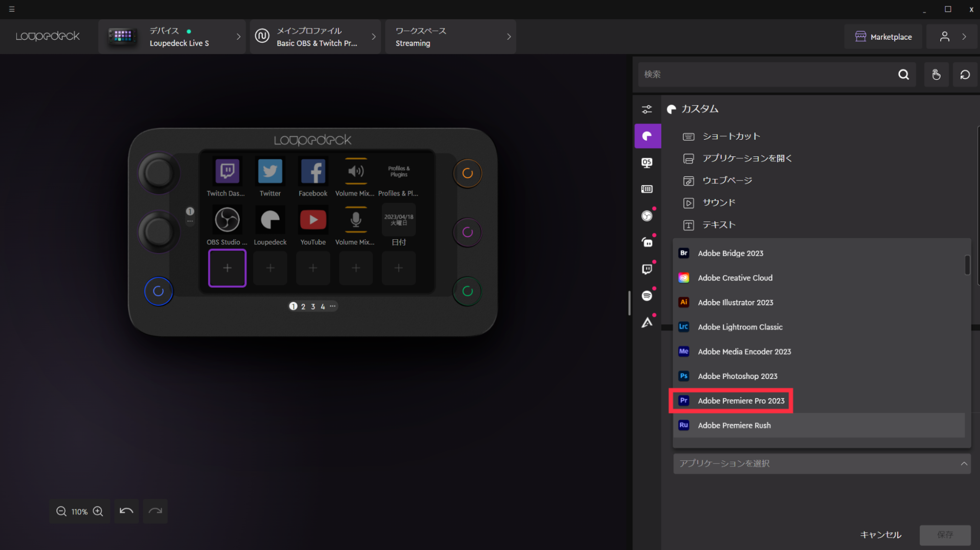The image size is (980, 550).
Task: Select テキスト custom action
Action: [709, 225]
